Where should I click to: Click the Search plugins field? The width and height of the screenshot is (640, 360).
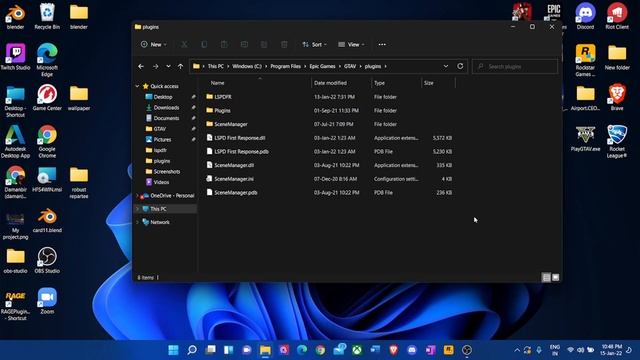515,66
